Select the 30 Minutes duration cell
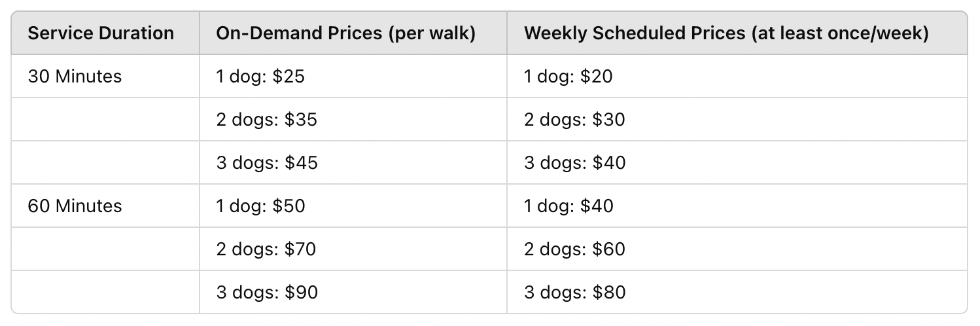This screenshot has height=326, width=980. click(75, 77)
